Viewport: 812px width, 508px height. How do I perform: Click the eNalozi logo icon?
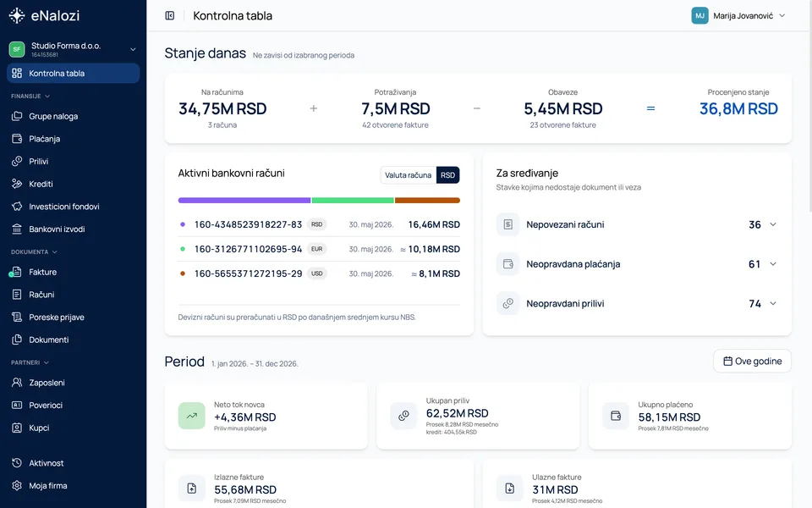coord(17,15)
